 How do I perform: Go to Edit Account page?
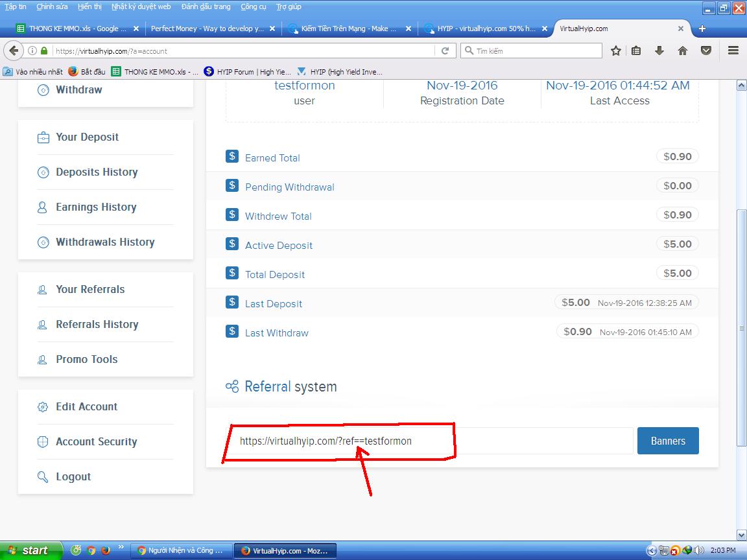pyautogui.click(x=87, y=406)
